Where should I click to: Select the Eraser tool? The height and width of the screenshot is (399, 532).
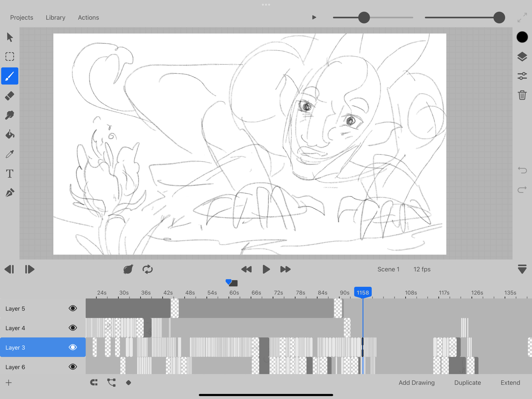click(10, 96)
